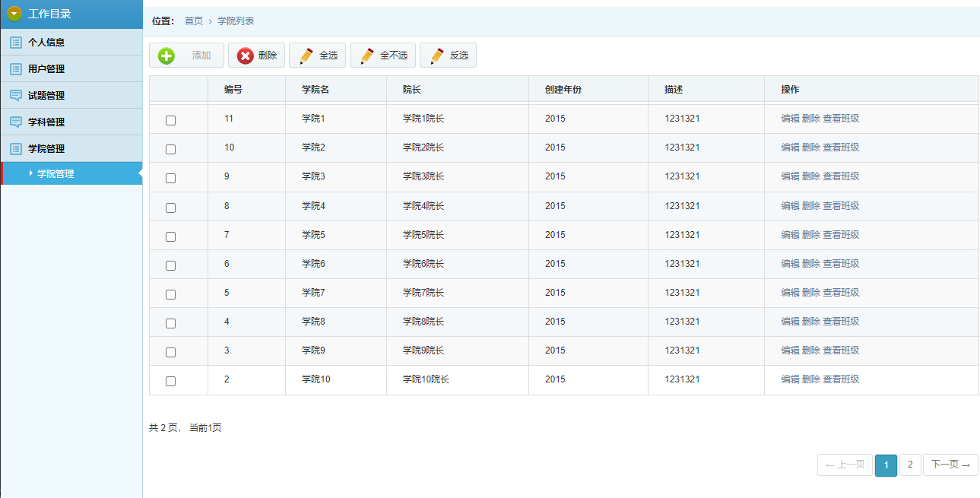Click the 删除 toolbar button

tap(256, 56)
